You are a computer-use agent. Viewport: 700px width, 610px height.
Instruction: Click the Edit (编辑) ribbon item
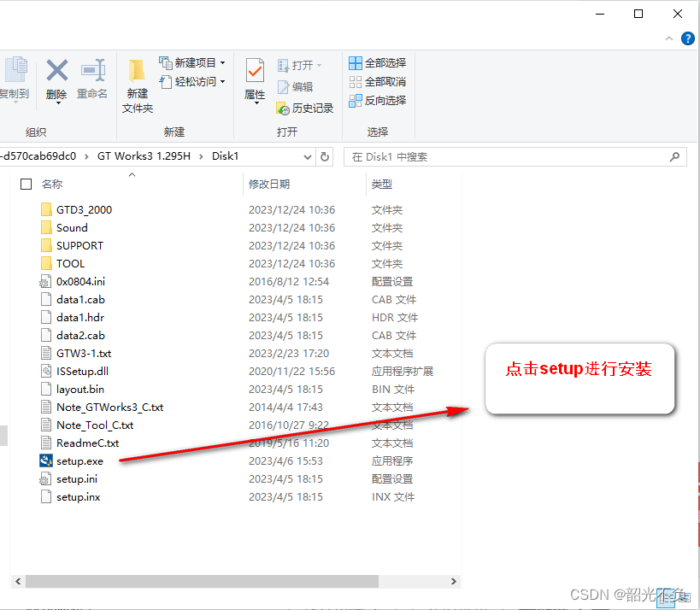point(295,87)
